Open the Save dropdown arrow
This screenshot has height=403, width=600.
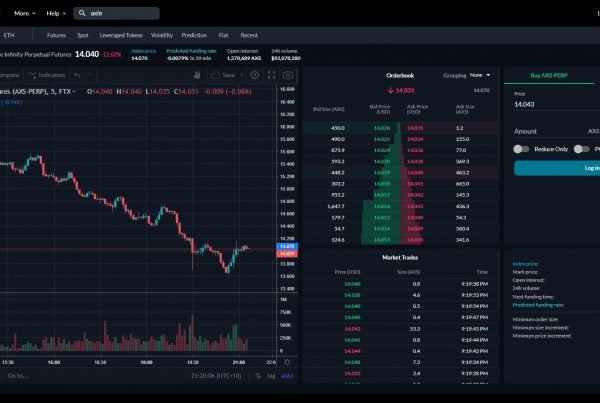(x=241, y=75)
